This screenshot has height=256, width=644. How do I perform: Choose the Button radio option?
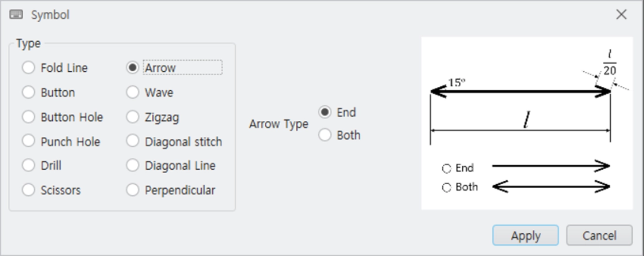[x=48, y=93]
